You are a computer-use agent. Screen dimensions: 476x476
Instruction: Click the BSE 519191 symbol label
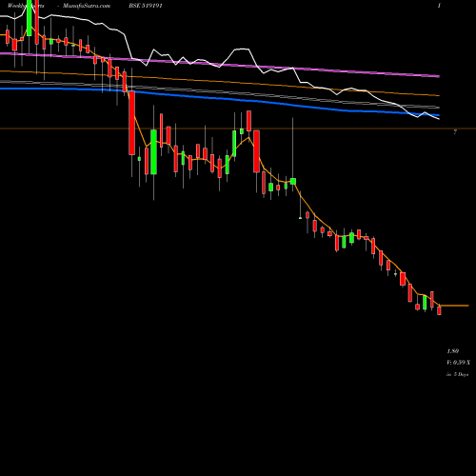(x=146, y=6)
